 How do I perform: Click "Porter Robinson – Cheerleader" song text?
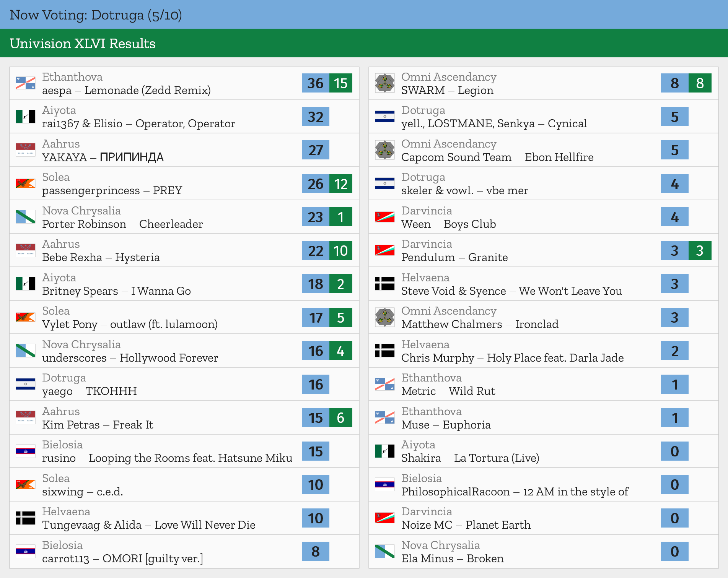coord(122,224)
